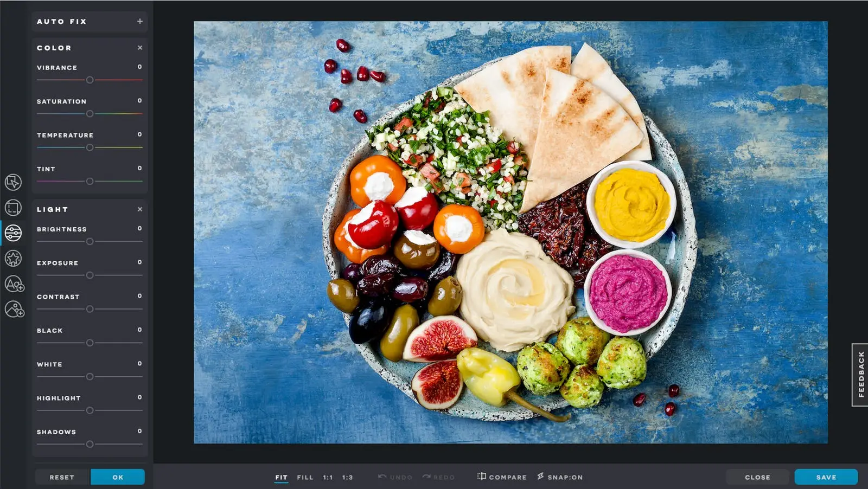This screenshot has height=489, width=868.
Task: Enable the Compare view
Action: pos(501,477)
